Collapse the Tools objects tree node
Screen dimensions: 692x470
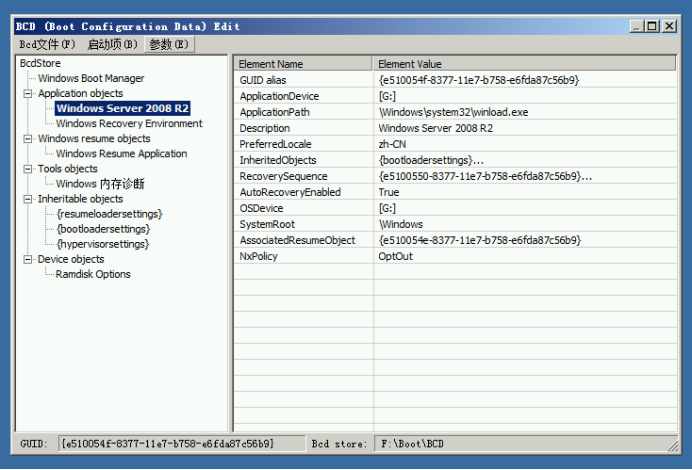click(x=28, y=169)
